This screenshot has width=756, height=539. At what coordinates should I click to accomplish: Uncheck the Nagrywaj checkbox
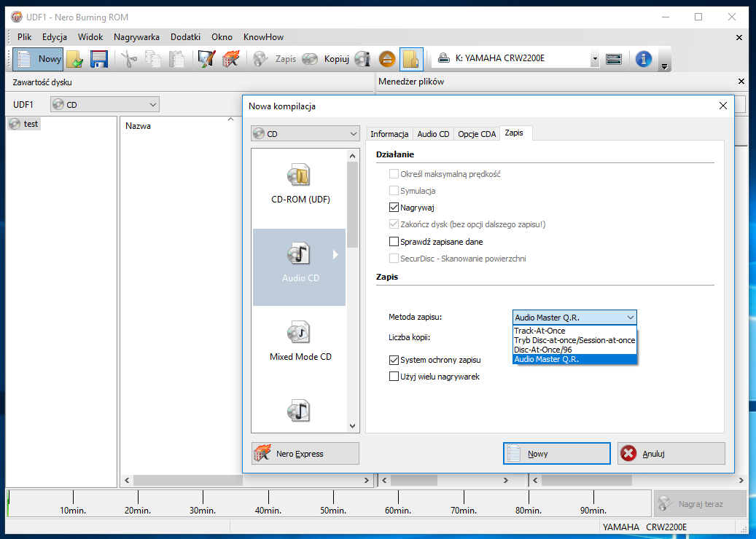[x=394, y=208]
